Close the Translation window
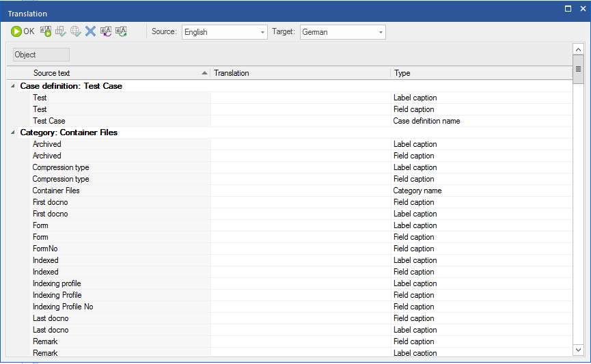Screen dimensions: 591x364 583,9
